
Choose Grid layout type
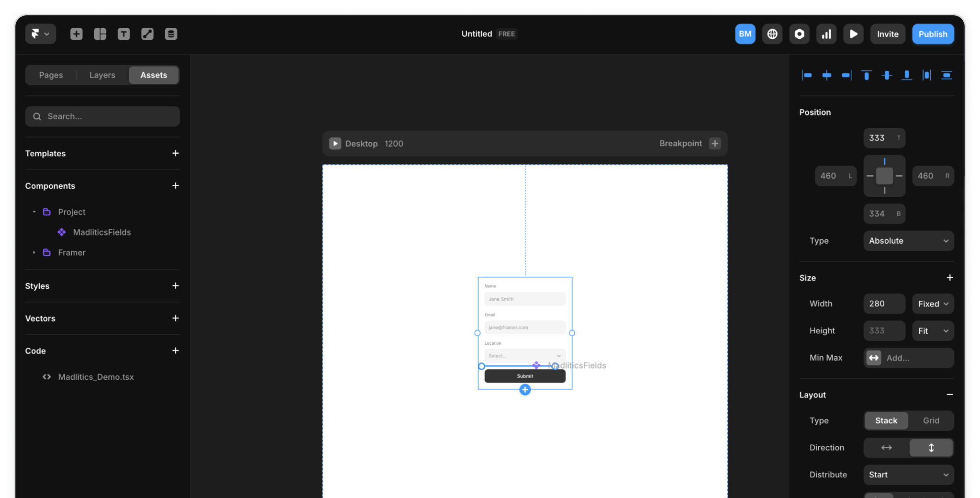pos(931,420)
